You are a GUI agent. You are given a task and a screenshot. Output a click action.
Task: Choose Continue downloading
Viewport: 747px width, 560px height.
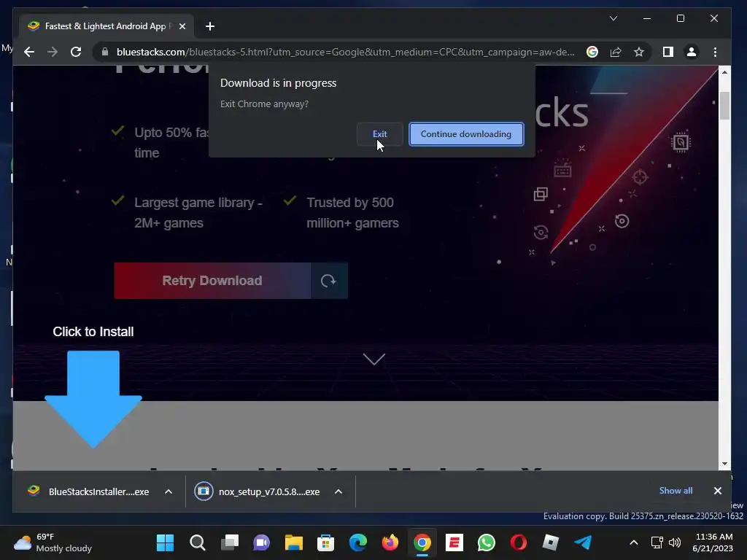click(466, 134)
